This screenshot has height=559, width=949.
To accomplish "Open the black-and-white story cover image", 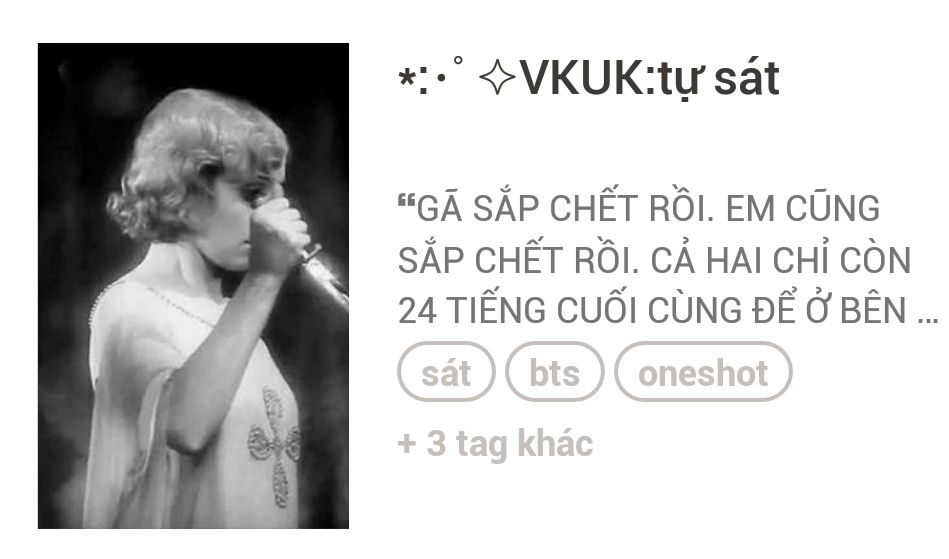I will click(x=193, y=286).
